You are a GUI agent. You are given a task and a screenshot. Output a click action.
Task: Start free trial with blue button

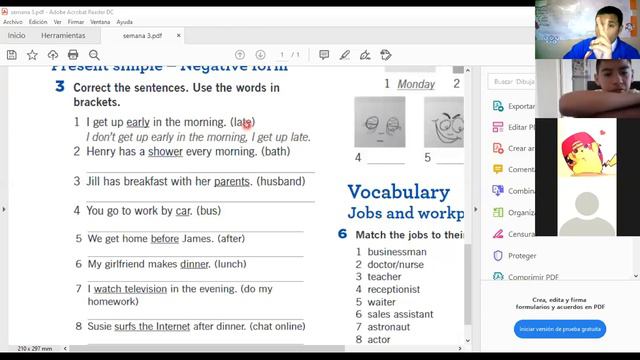tap(560, 329)
